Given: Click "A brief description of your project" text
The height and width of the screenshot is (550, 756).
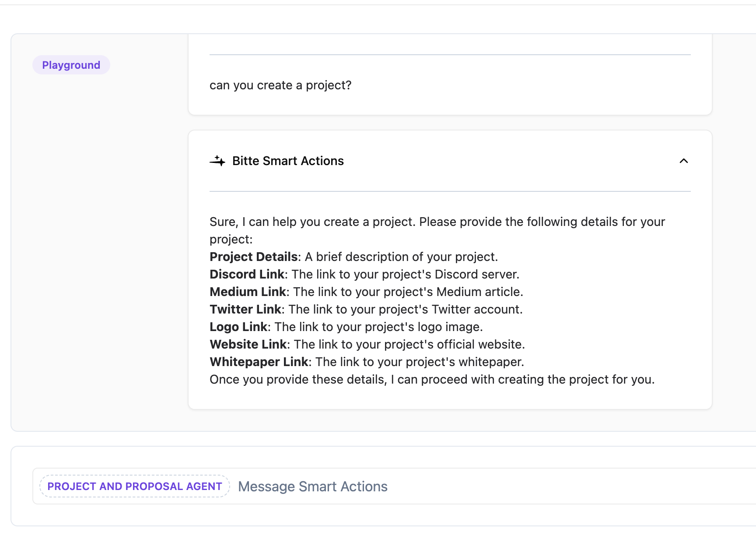Looking at the screenshot, I should [401, 257].
